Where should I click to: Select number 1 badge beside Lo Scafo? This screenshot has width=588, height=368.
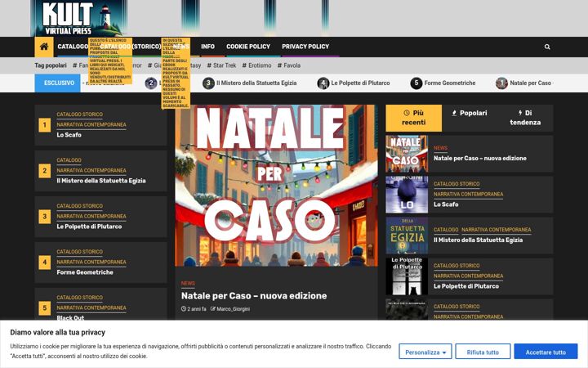pos(45,125)
